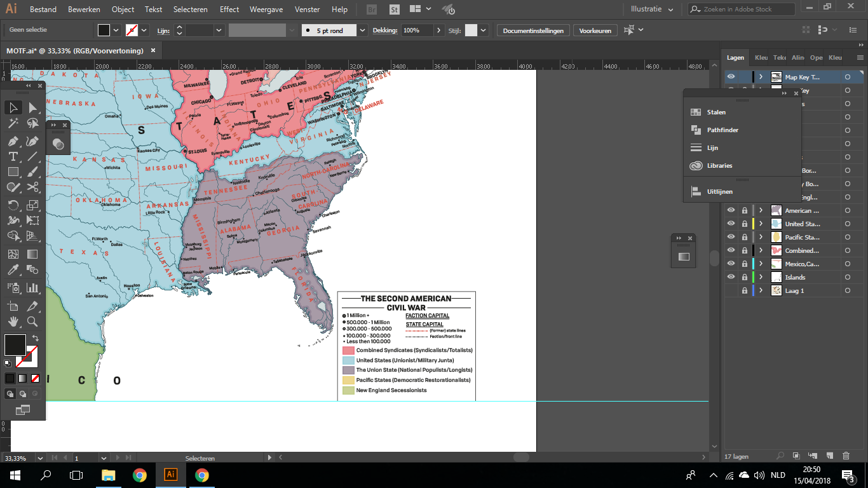Open the Weergave menu
Screen dimensions: 868x488
coord(267,9)
